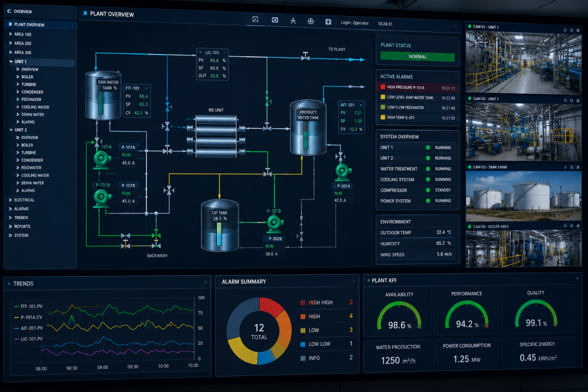Click the three-pronged star icon in top toolbar
Viewport: 588px width, 392px height.
(x=293, y=21)
